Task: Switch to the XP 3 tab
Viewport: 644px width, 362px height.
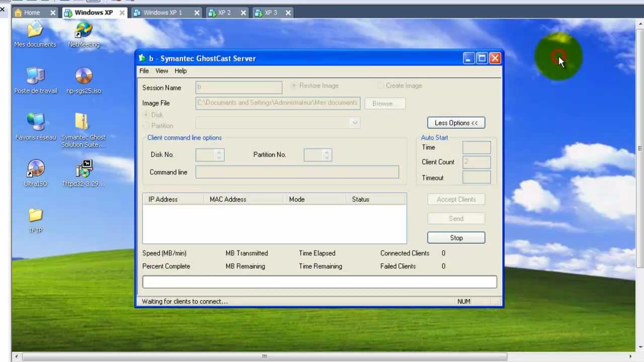Action: [x=271, y=13]
